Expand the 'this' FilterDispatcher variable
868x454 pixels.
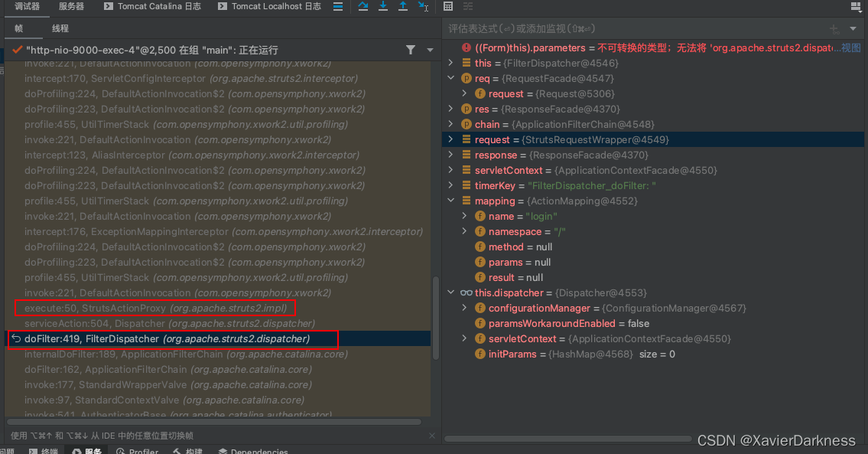click(450, 64)
